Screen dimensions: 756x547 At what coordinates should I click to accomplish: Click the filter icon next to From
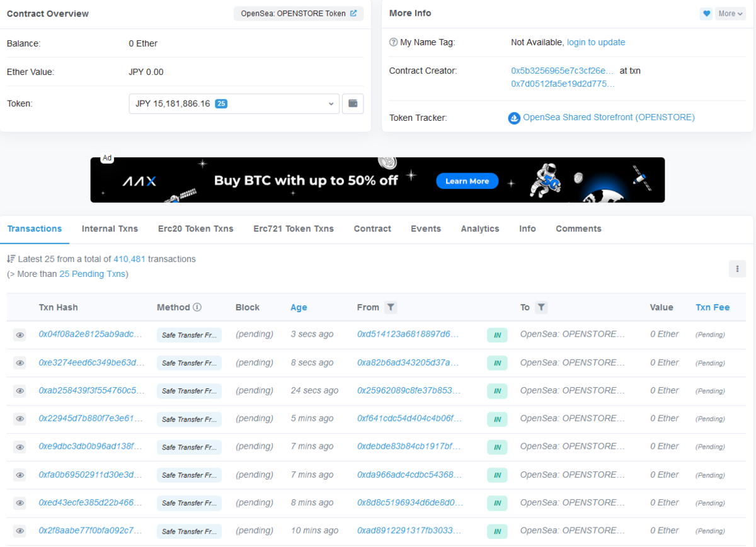tap(391, 307)
